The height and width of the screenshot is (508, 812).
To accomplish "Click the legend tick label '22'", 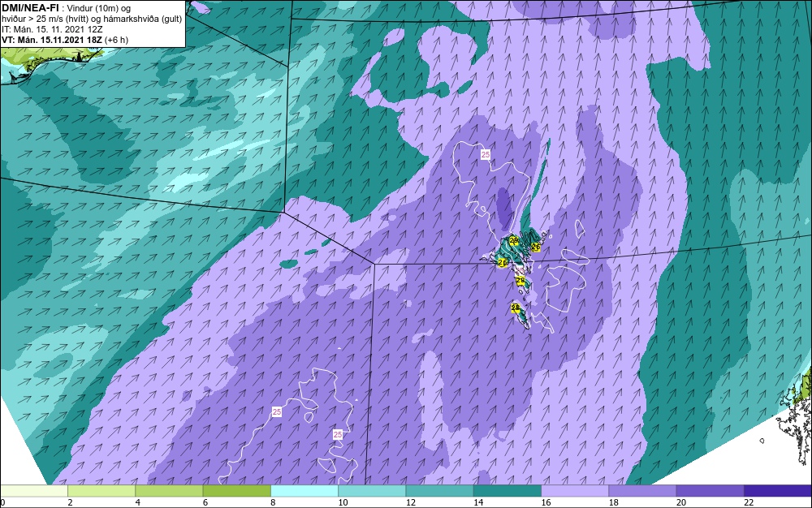I will [749, 502].
